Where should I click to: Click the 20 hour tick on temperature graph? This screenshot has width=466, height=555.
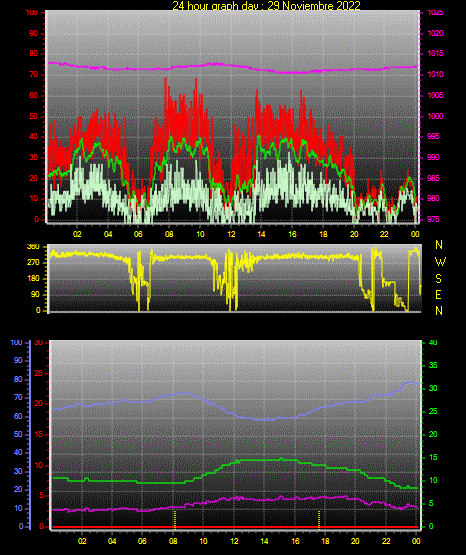pos(355,541)
